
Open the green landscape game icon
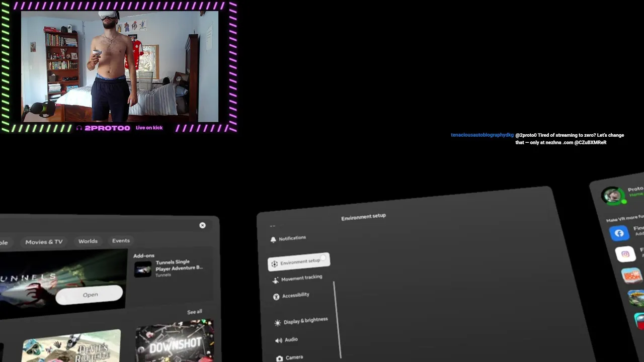click(x=637, y=297)
